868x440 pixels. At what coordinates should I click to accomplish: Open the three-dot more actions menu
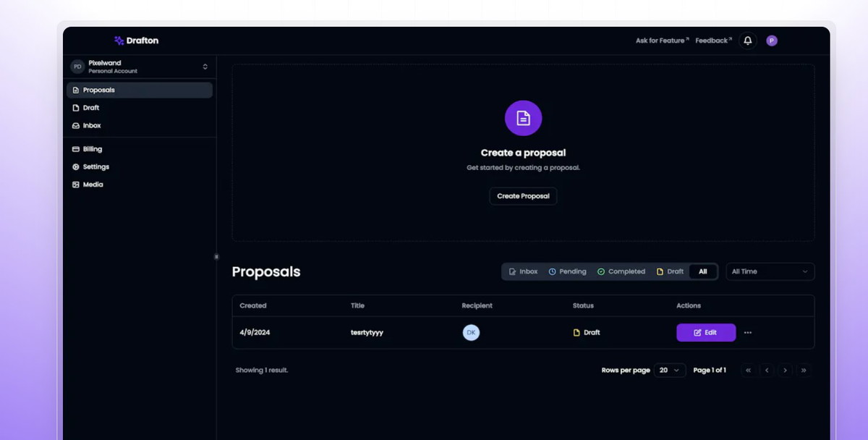[x=748, y=333]
